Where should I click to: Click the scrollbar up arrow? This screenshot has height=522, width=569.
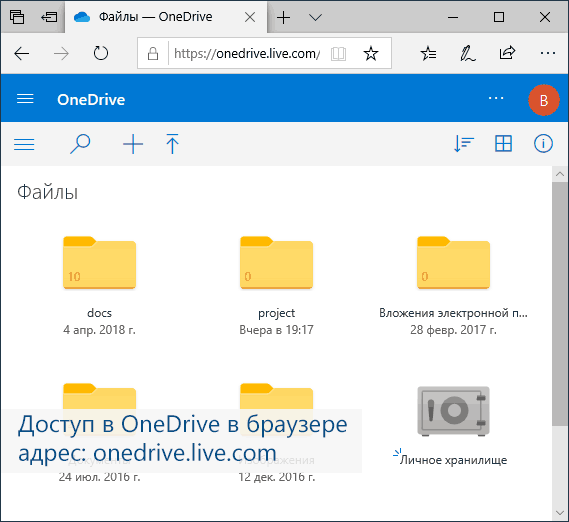coord(560,174)
